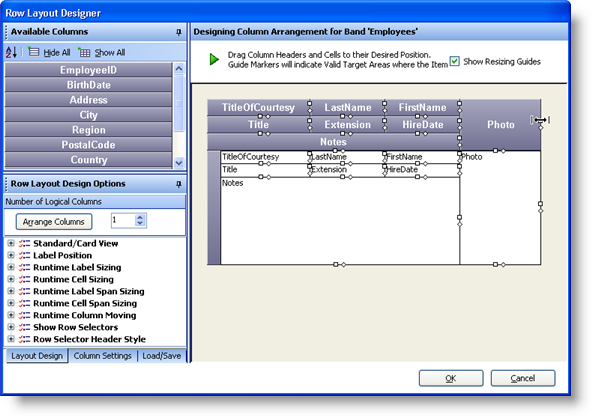Expand the Row Selector Header Style node
591x416 pixels.
(x=11, y=339)
